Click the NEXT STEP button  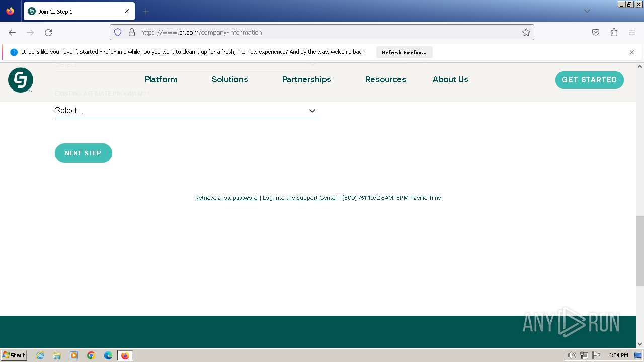point(84,153)
